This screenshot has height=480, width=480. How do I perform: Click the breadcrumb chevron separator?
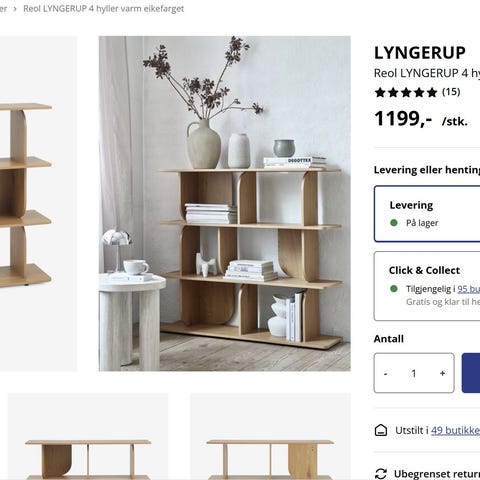point(15,9)
